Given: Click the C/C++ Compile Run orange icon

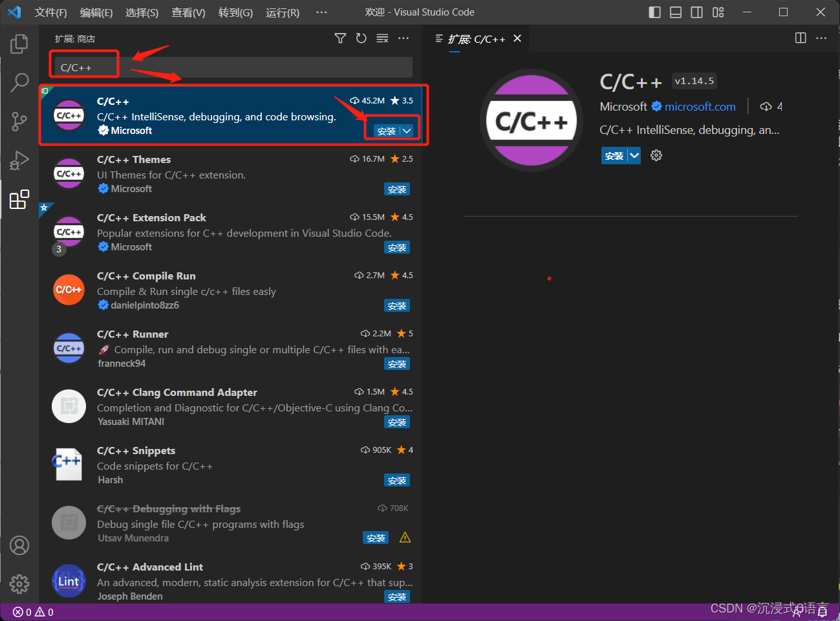Looking at the screenshot, I should coord(69,289).
